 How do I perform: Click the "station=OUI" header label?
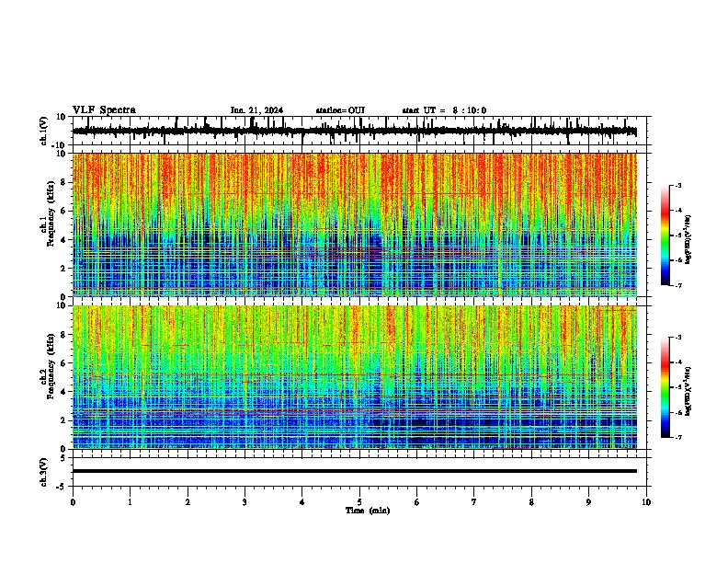coord(340,110)
